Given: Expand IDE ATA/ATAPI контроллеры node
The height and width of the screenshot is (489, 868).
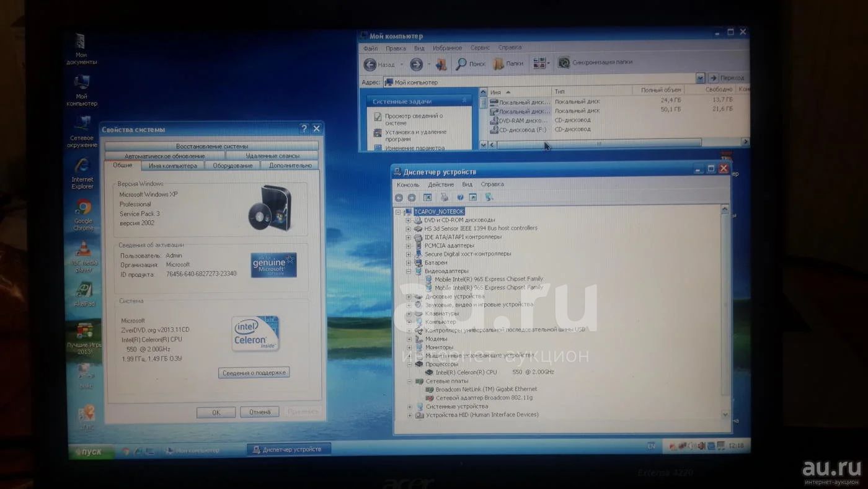Looking at the screenshot, I should coord(408,237).
